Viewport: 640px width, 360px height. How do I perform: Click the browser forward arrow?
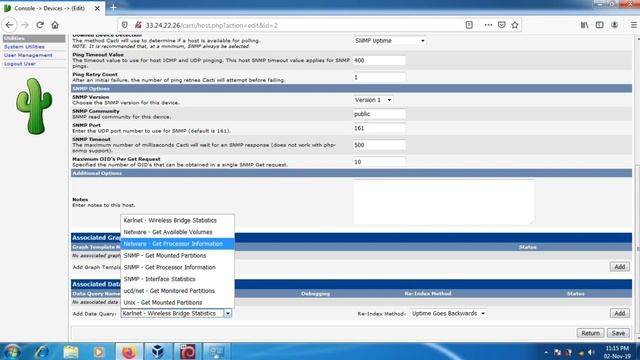25,25
